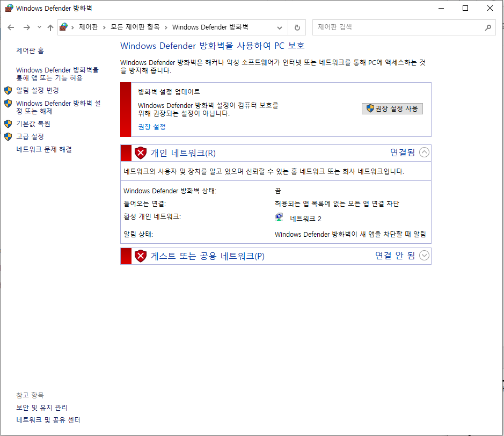
Task: Open 고급 설정 link
Action: 30,136
